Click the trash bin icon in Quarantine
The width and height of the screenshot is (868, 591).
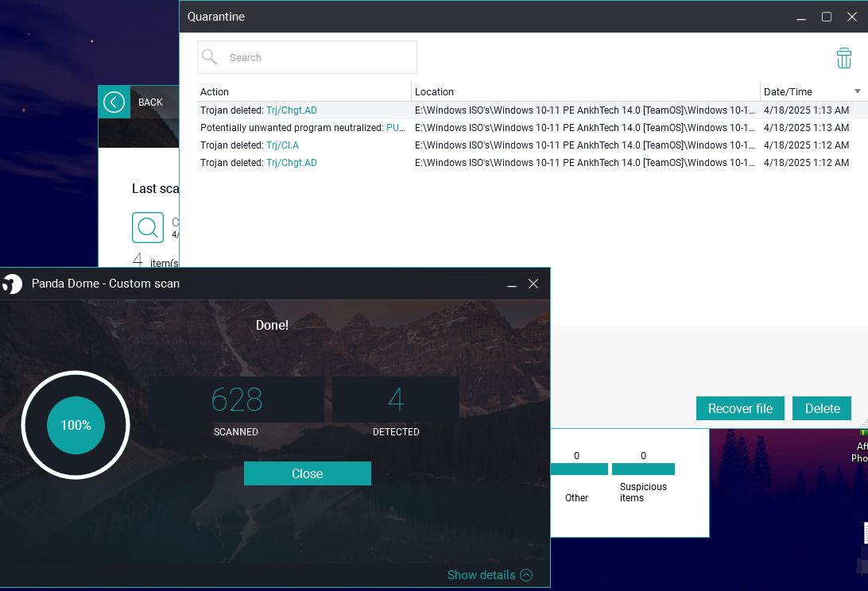point(843,58)
